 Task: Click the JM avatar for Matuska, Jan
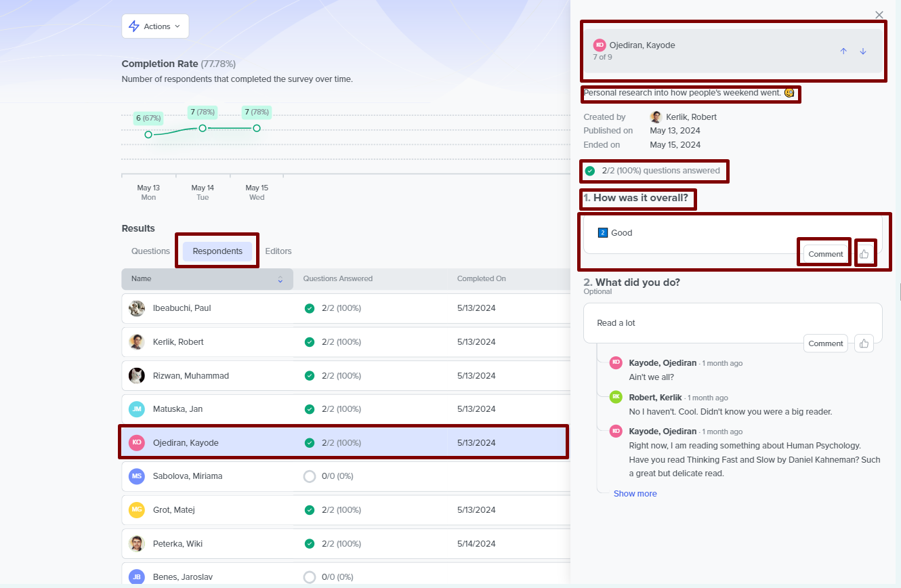pyautogui.click(x=137, y=409)
